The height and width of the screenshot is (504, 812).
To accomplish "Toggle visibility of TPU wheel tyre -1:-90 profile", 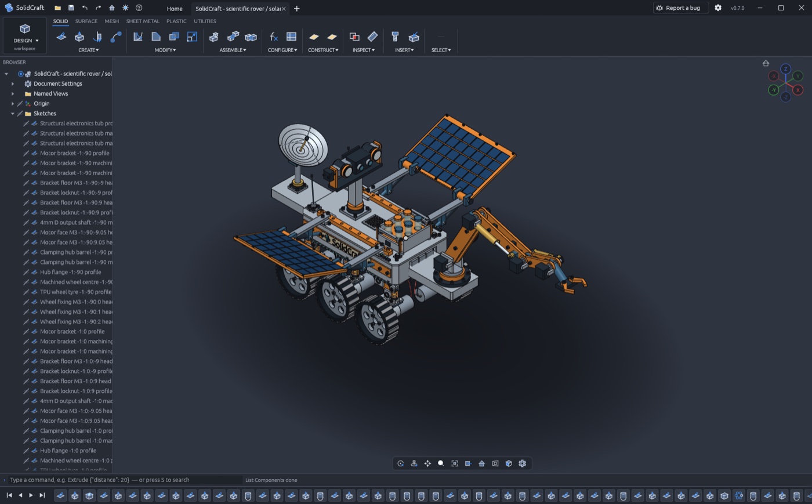I will pyautogui.click(x=26, y=292).
